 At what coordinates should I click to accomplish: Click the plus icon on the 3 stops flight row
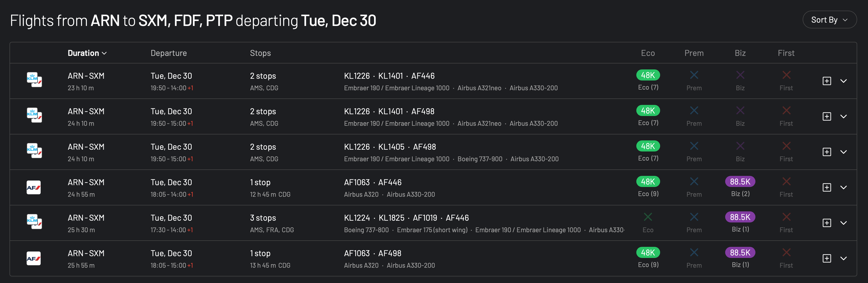pos(826,223)
